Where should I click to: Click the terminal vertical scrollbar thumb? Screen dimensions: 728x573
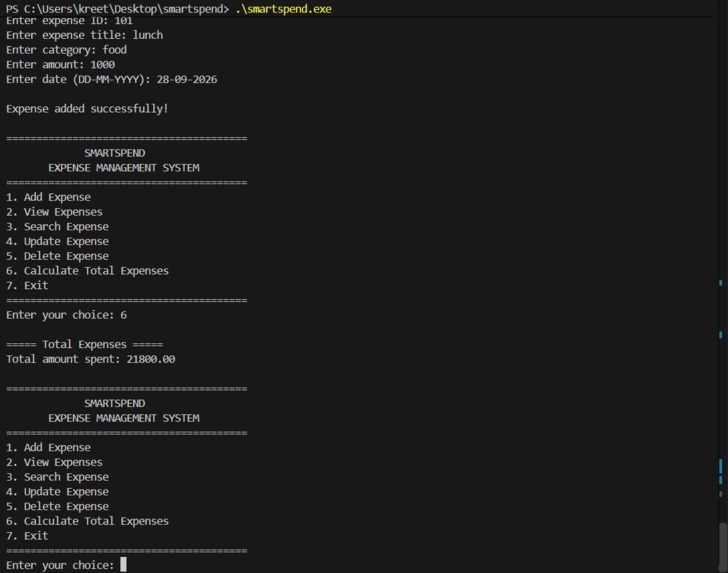point(722,547)
